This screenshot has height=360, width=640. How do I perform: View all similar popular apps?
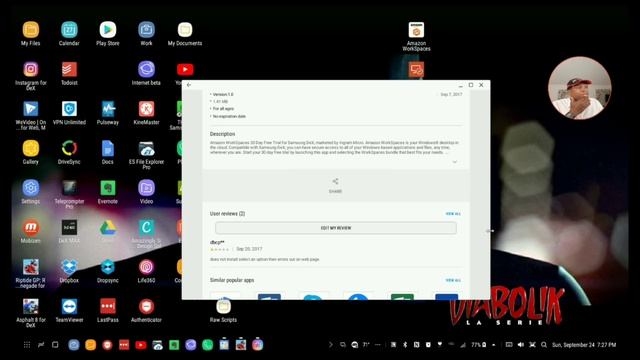(x=453, y=280)
